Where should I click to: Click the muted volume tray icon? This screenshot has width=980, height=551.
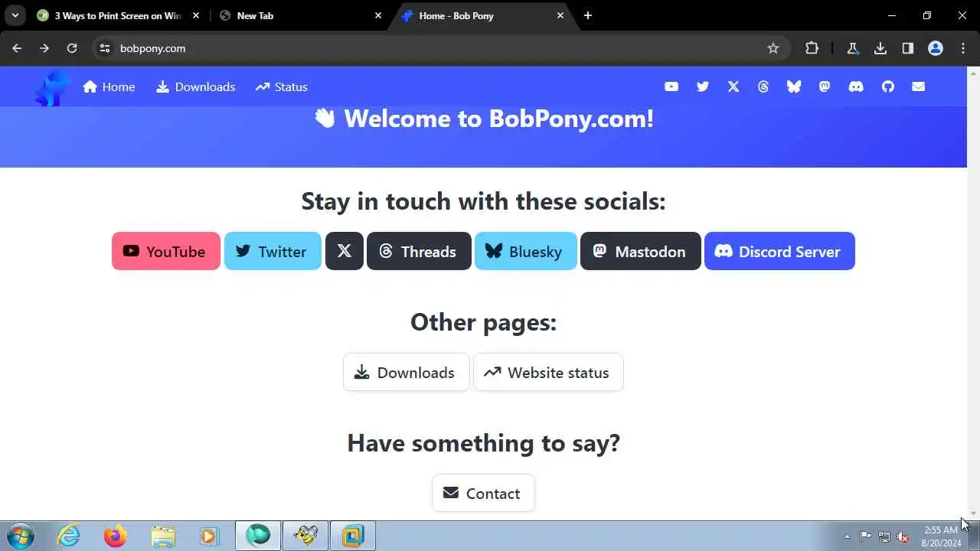[x=903, y=536]
